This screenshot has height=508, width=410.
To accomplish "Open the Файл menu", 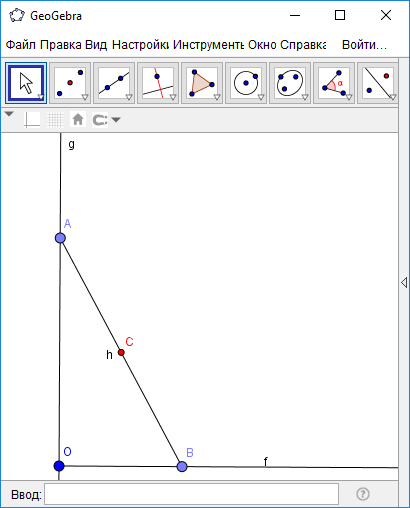I will (x=21, y=45).
